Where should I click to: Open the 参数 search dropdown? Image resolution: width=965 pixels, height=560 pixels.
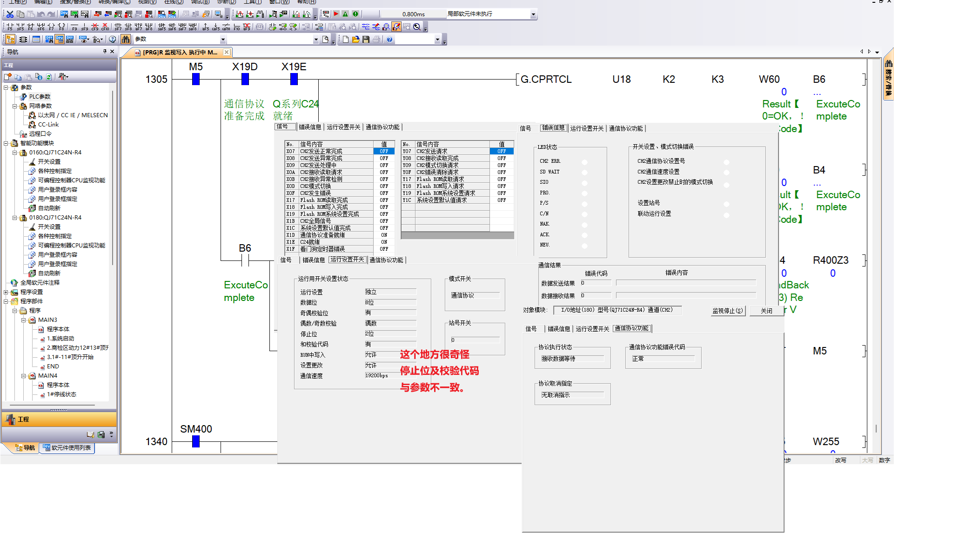[223, 40]
